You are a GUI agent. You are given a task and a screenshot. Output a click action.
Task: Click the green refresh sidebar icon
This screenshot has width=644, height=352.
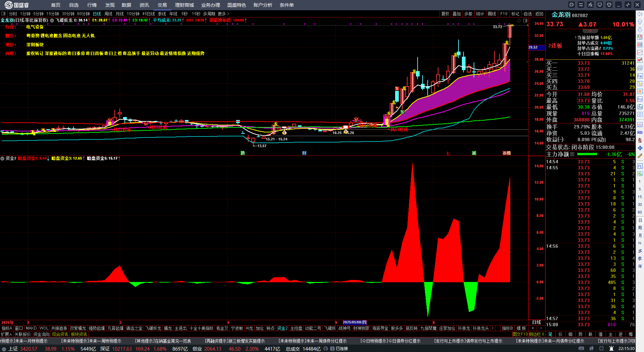click(x=640, y=174)
